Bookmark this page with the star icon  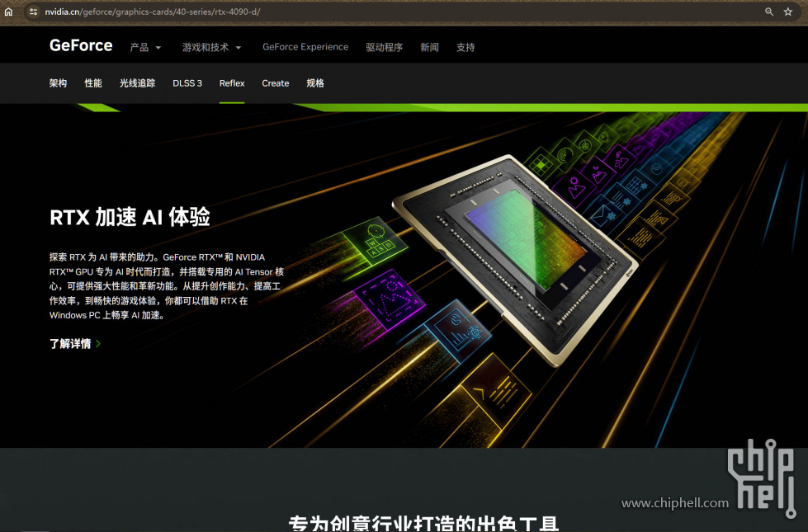coord(788,12)
